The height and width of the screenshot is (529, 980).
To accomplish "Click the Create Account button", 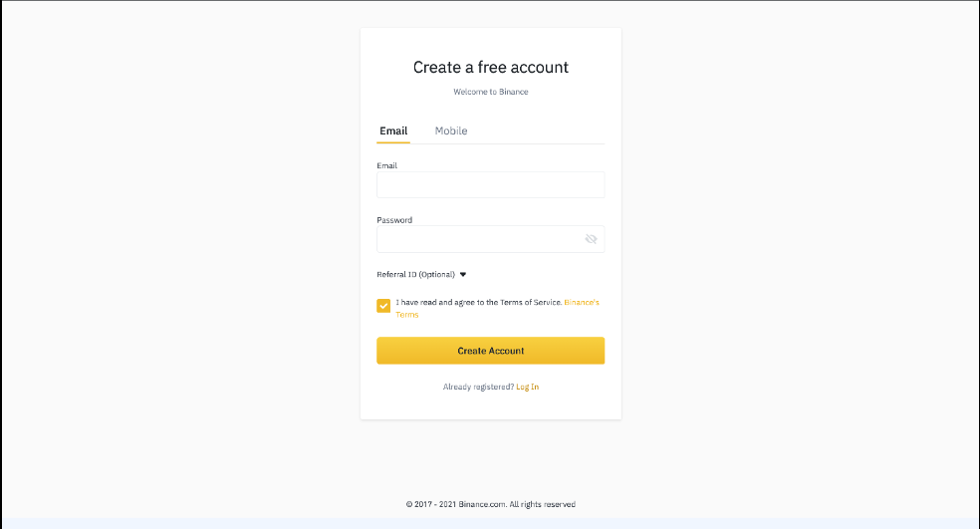I will click(x=491, y=351).
